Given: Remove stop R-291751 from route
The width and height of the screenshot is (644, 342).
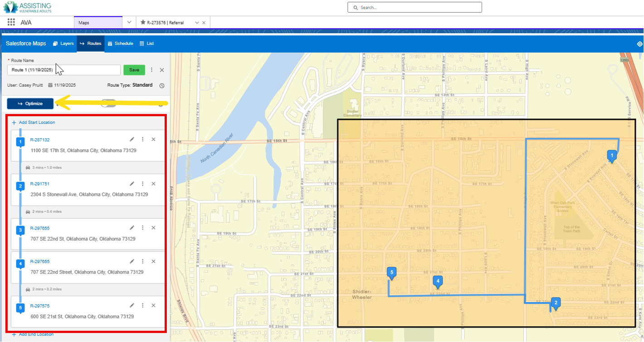Looking at the screenshot, I should 153,184.
